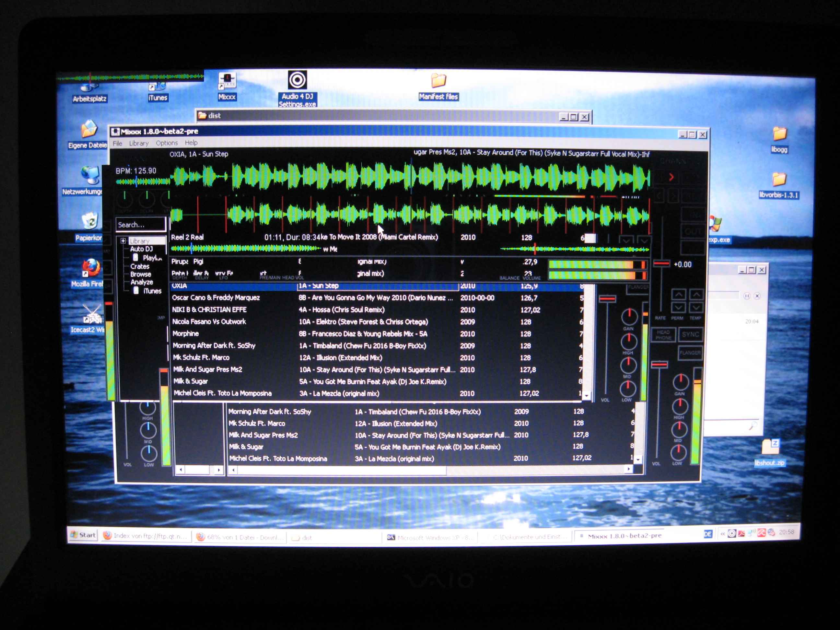The width and height of the screenshot is (840, 630).
Task: Open the Help menu
Action: coord(191,142)
